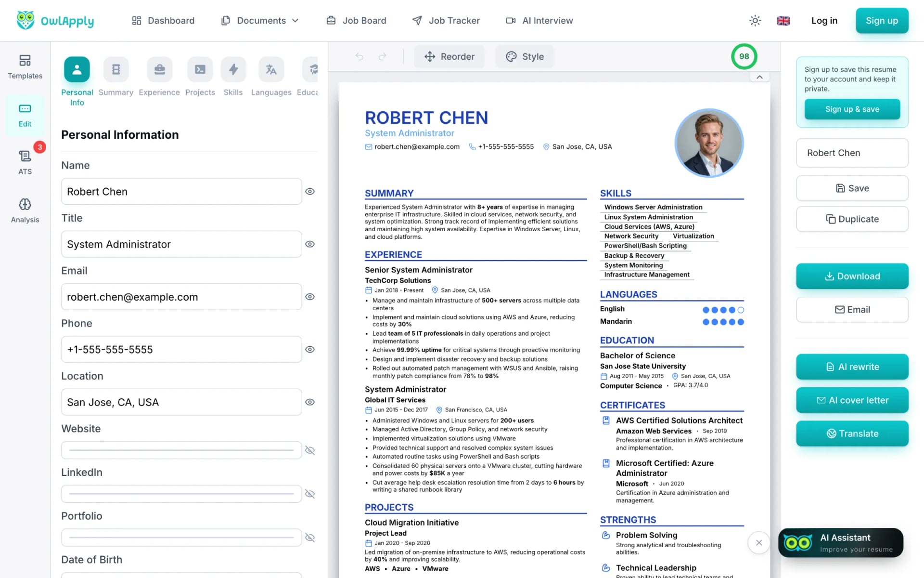Click the OwlApply owl logo
The height and width of the screenshot is (578, 924).
tap(55, 21)
